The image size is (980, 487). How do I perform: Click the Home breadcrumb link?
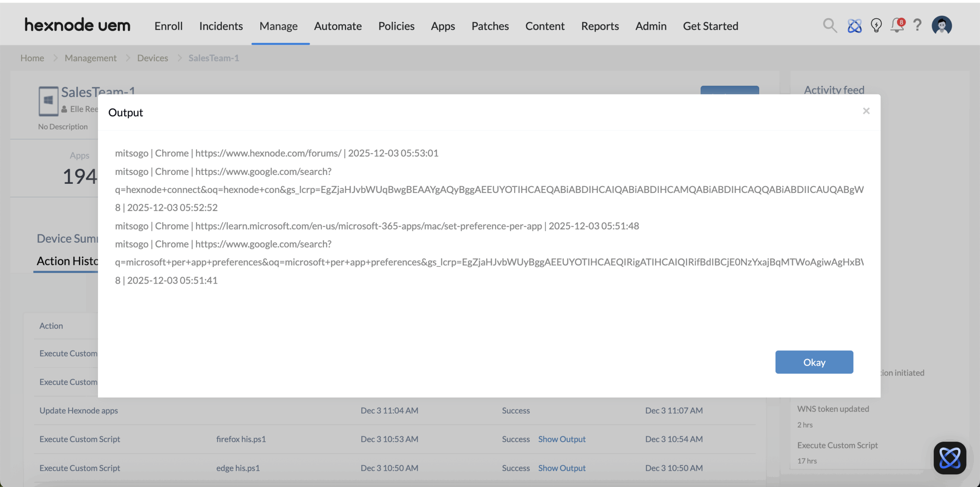32,58
